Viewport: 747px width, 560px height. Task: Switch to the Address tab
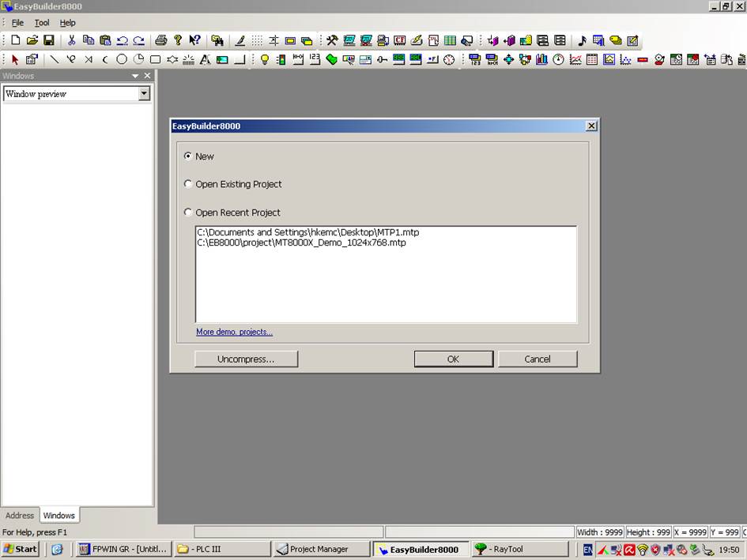19,515
